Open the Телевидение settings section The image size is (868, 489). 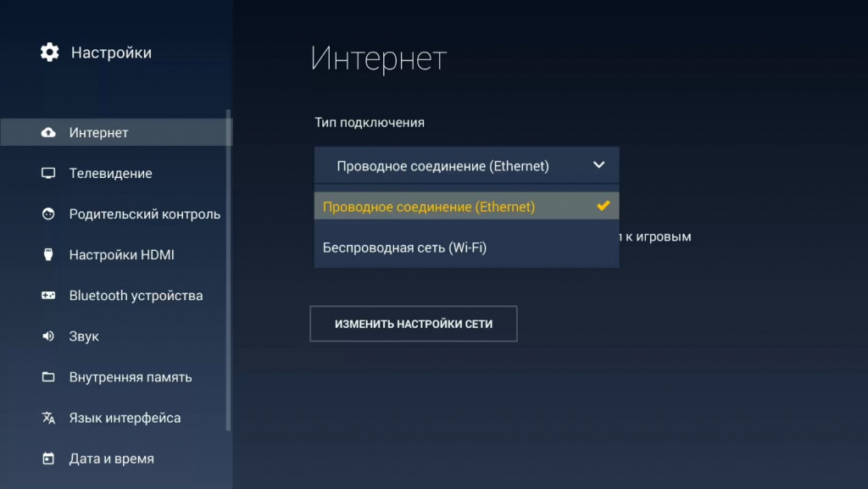(x=110, y=174)
